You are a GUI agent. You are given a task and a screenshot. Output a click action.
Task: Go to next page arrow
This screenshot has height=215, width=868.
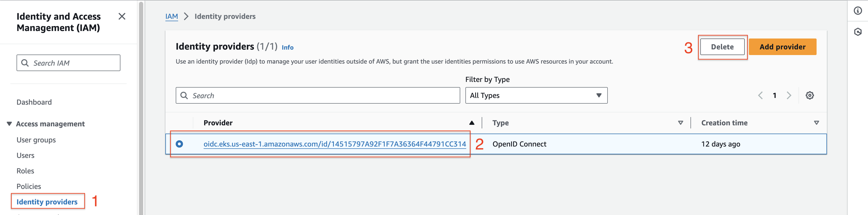click(789, 95)
